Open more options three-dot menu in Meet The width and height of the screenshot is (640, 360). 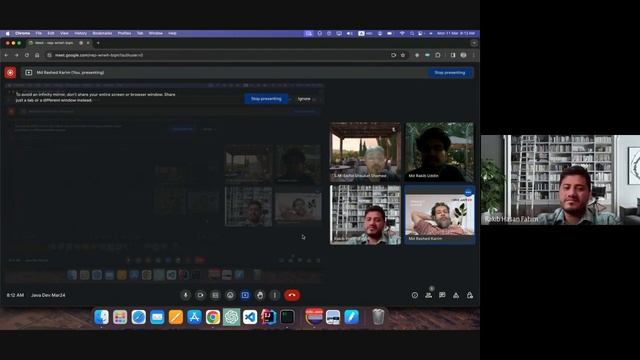click(275, 295)
